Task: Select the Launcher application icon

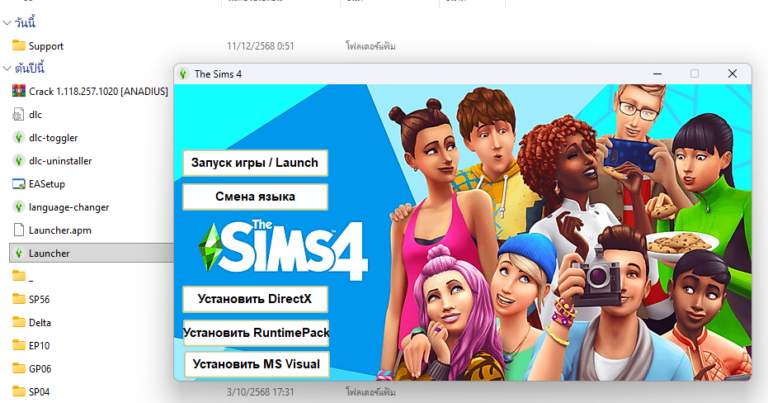Action: point(19,253)
